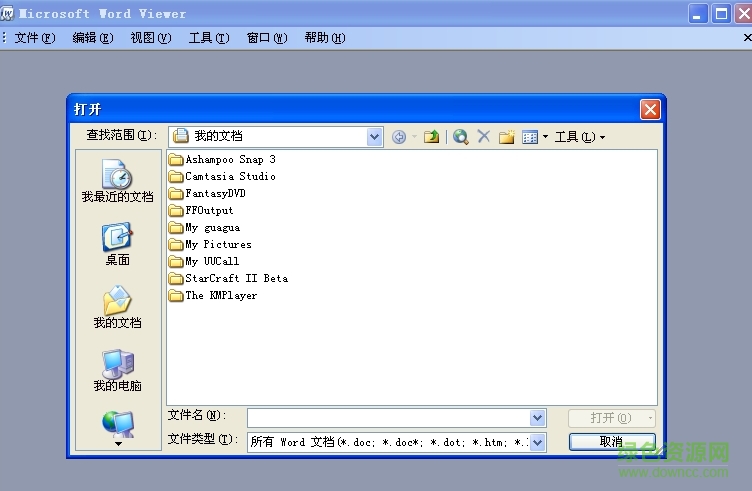
Task: Open the 文件类型 filter dropdown
Action: [x=538, y=441]
